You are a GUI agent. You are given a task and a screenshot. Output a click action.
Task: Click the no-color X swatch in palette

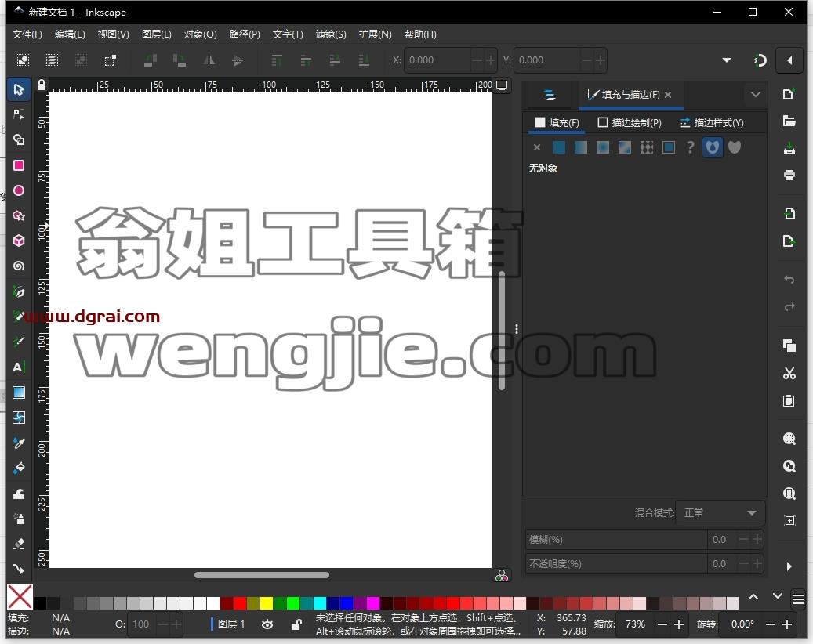(20, 596)
